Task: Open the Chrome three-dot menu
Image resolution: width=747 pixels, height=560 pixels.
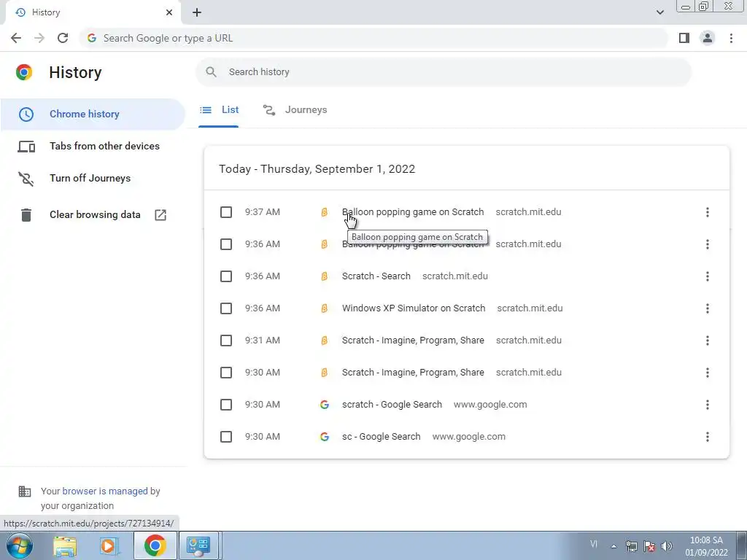Action: click(x=731, y=38)
